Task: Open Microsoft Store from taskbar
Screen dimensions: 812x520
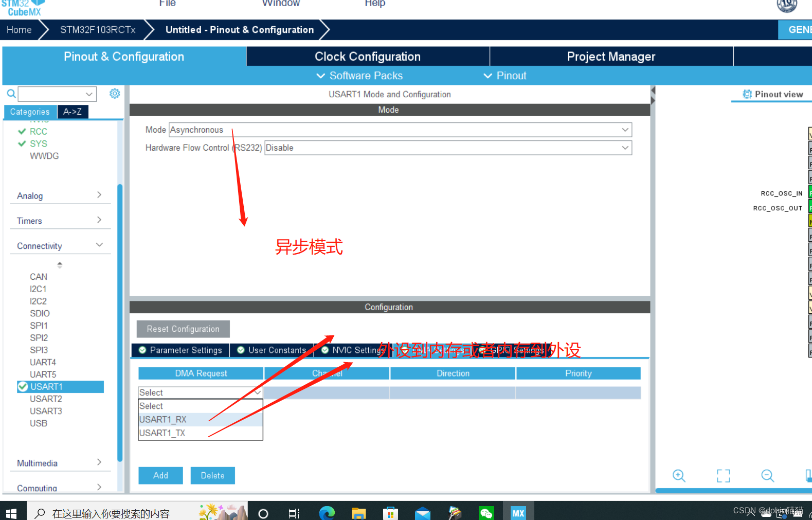Action: click(390, 513)
